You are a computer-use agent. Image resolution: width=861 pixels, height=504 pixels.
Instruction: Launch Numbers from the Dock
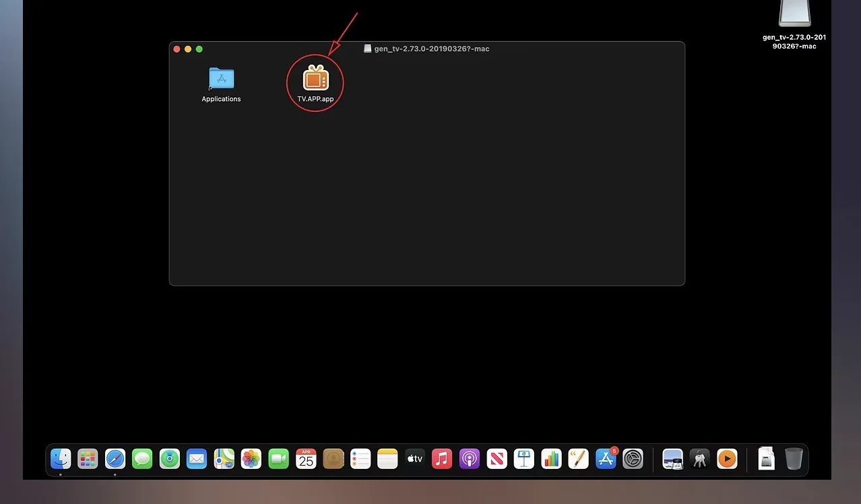click(551, 459)
